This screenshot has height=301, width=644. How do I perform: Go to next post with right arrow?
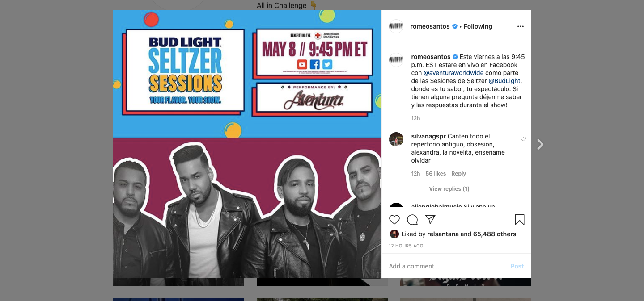(540, 144)
